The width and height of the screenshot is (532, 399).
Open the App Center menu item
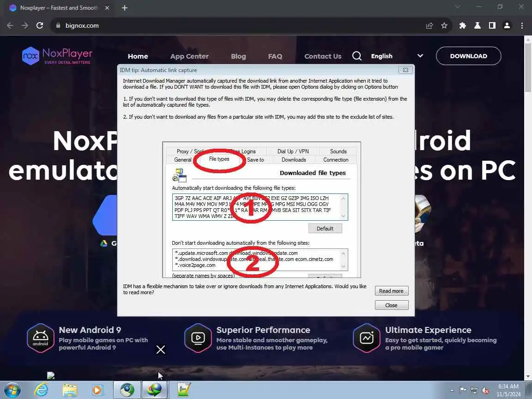[x=189, y=56]
